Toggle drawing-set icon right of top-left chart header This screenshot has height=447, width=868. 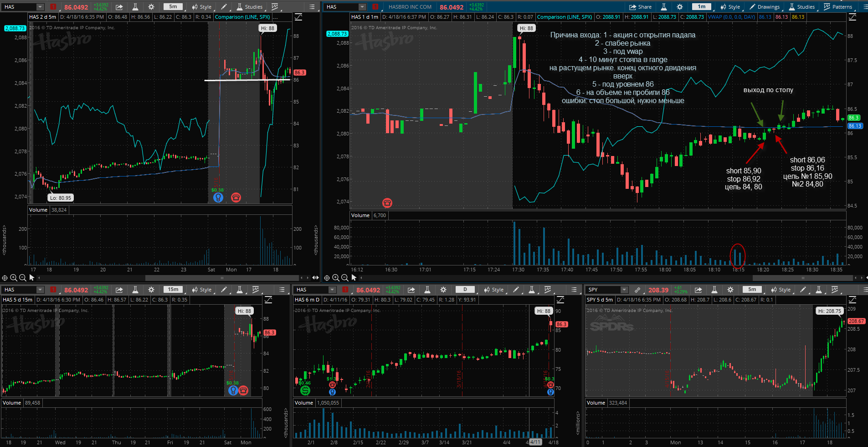pyautogui.click(x=298, y=17)
